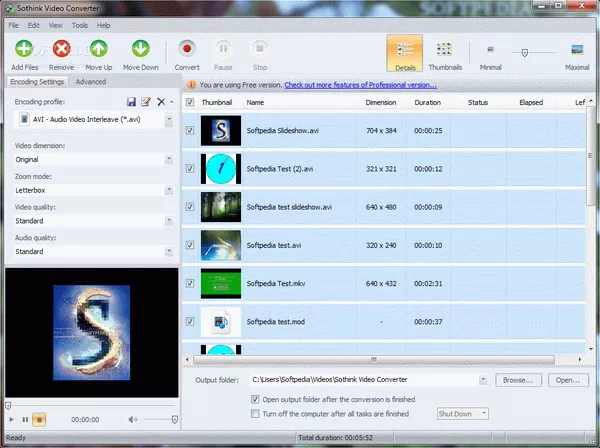Mute the preview with the speaker icon
Viewport: 600px width, 448px height.
tap(133, 420)
